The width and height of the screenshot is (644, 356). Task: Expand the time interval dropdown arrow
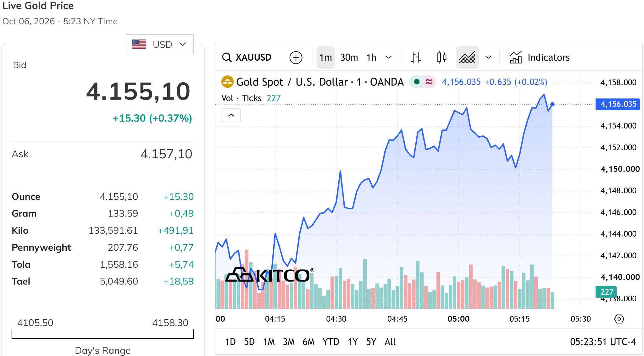[389, 58]
